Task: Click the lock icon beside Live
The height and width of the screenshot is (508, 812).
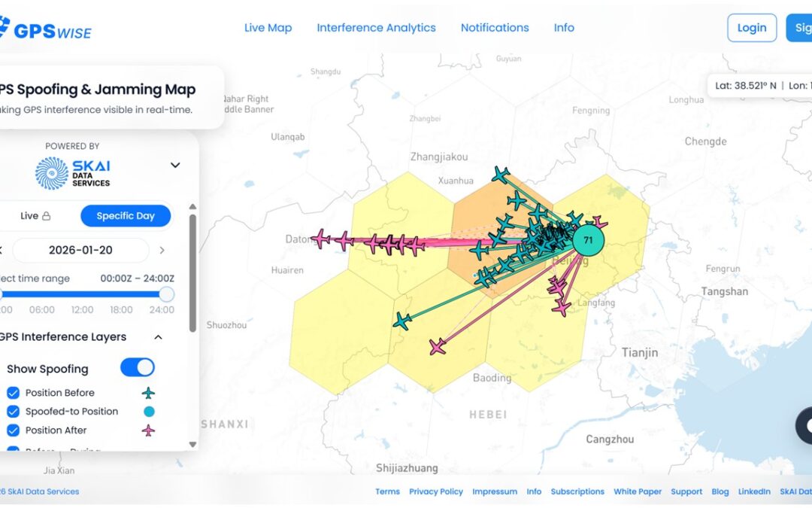Action: [45, 215]
